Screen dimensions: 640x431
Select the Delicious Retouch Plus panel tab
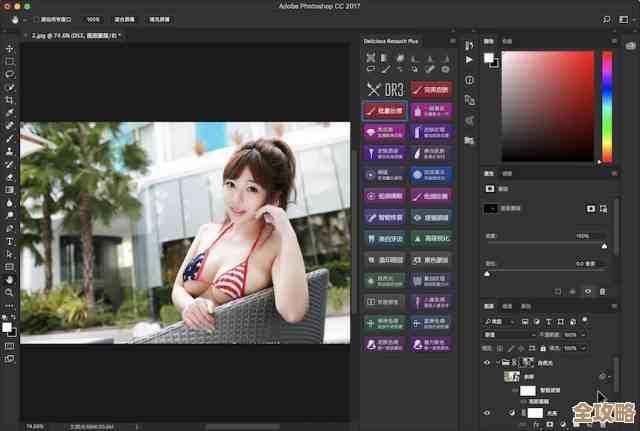click(x=391, y=41)
